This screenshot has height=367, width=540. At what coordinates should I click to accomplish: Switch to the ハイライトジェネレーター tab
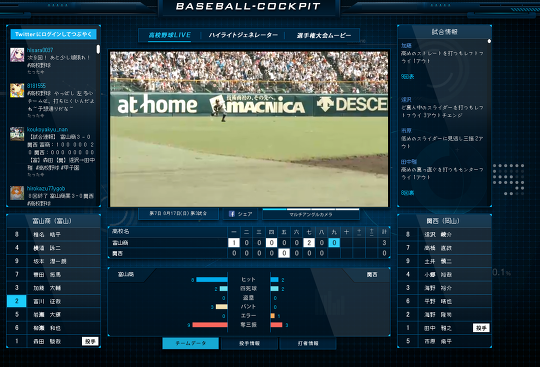coord(243,35)
